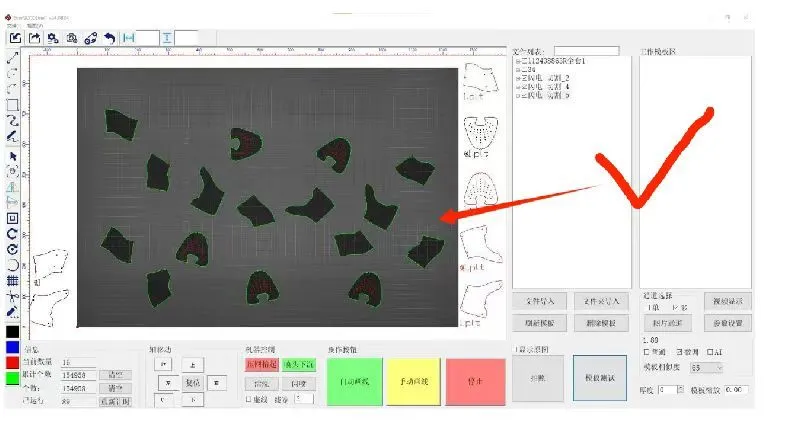
Task: Select the scissors cut tool
Action: [13, 297]
